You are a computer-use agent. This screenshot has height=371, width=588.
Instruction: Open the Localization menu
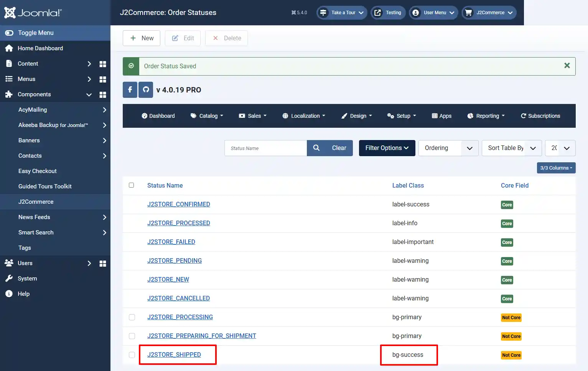click(304, 116)
